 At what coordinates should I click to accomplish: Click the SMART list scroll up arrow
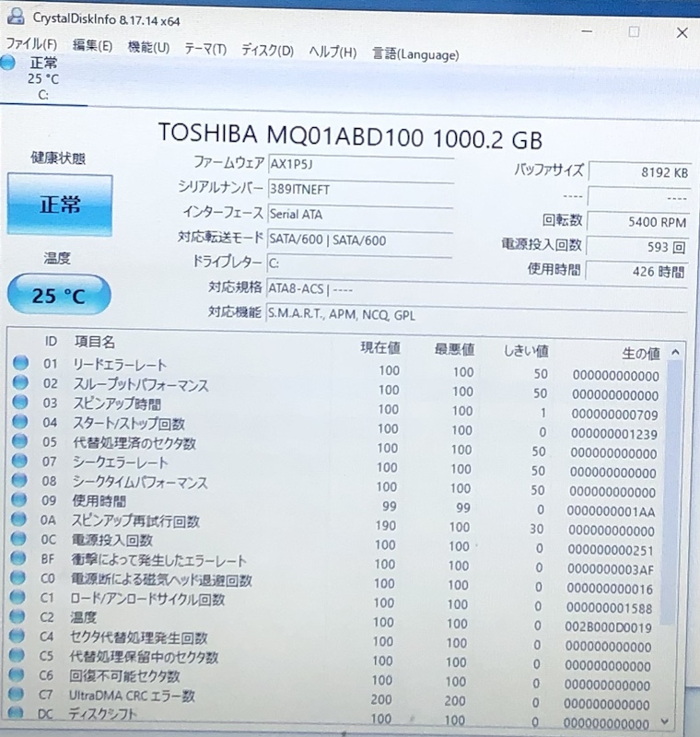[x=675, y=352]
